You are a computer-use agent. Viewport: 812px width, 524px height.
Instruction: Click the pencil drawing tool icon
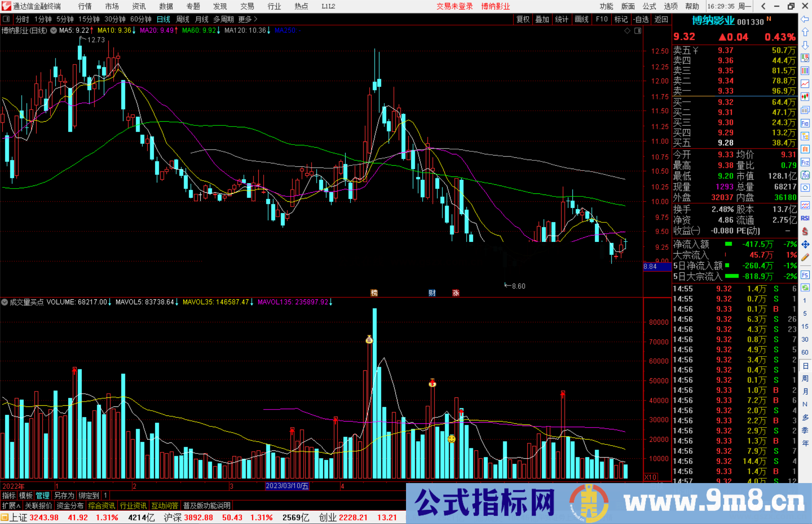point(805,257)
